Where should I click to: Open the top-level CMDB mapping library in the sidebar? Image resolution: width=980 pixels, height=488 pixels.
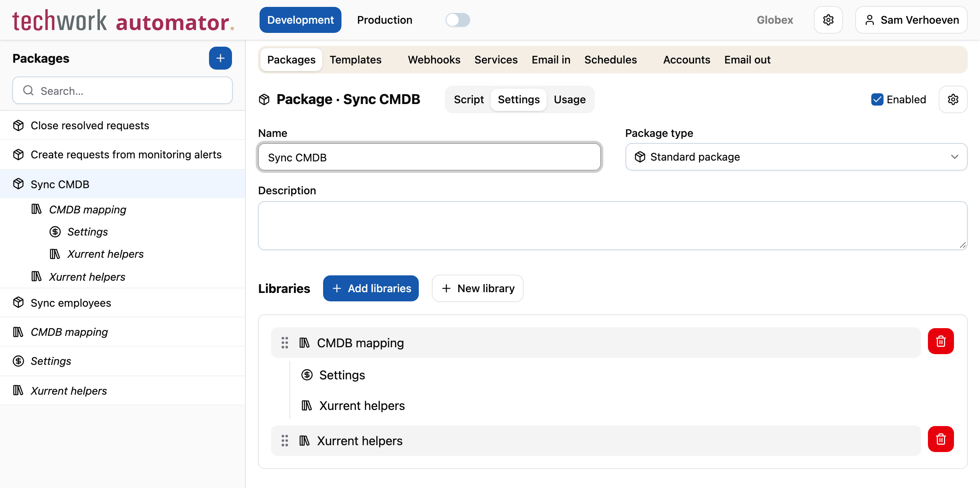coord(122,332)
